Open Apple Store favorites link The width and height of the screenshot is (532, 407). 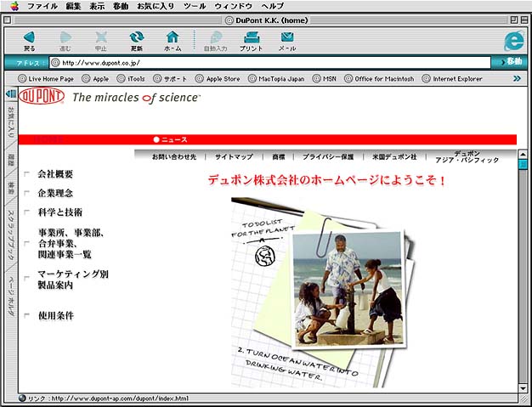[x=218, y=79]
